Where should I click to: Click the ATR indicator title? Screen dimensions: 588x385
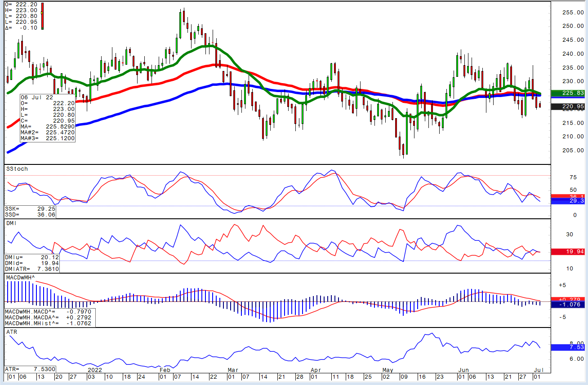11,332
